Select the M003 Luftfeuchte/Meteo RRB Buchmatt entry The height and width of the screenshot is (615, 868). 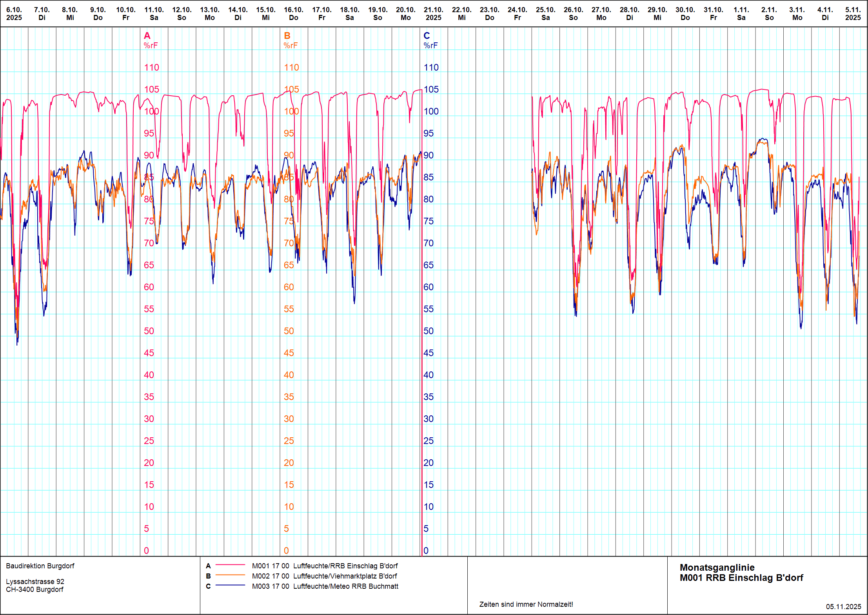325,586
